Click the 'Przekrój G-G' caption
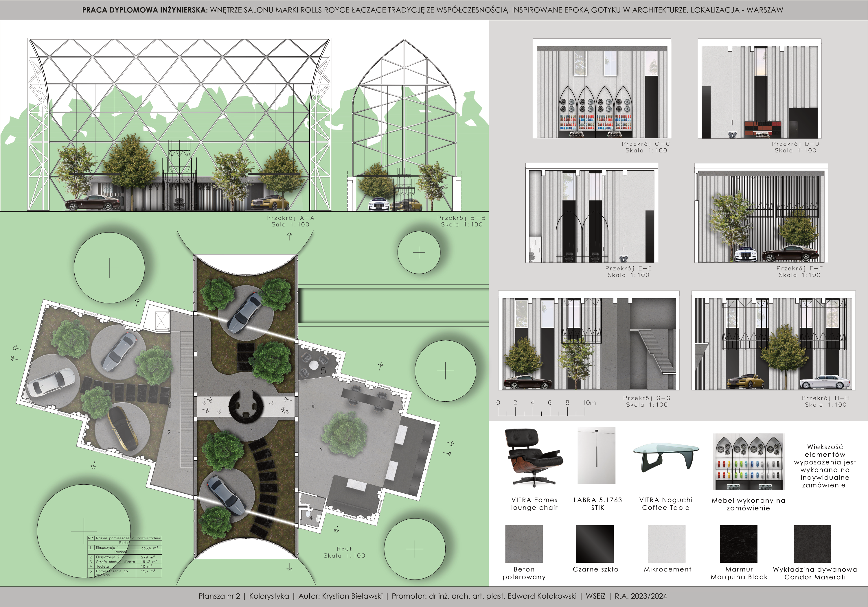The width and height of the screenshot is (868, 607). [647, 398]
